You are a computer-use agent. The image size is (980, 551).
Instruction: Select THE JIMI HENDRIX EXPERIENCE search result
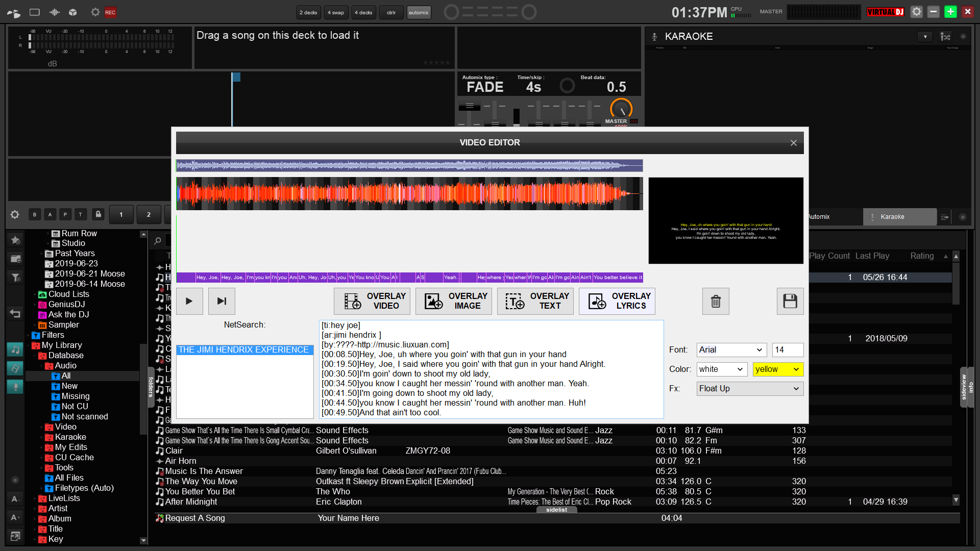coord(244,350)
